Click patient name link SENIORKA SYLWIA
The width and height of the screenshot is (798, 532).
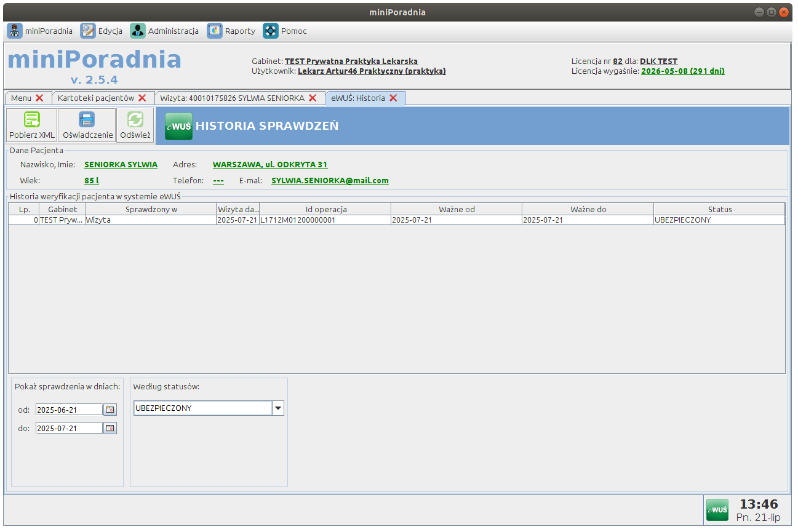[x=121, y=164]
